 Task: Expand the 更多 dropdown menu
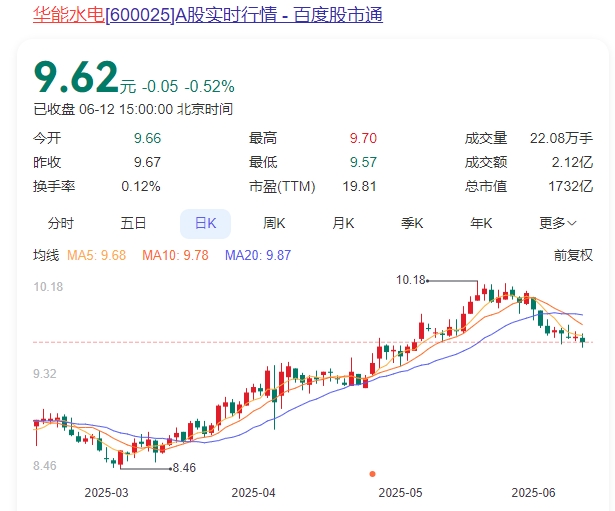[x=558, y=223]
